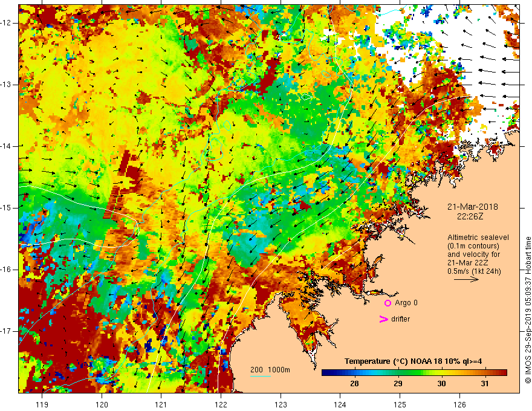Click longitude axis label 122
The height and width of the screenshot is (411, 532).
[x=221, y=404]
